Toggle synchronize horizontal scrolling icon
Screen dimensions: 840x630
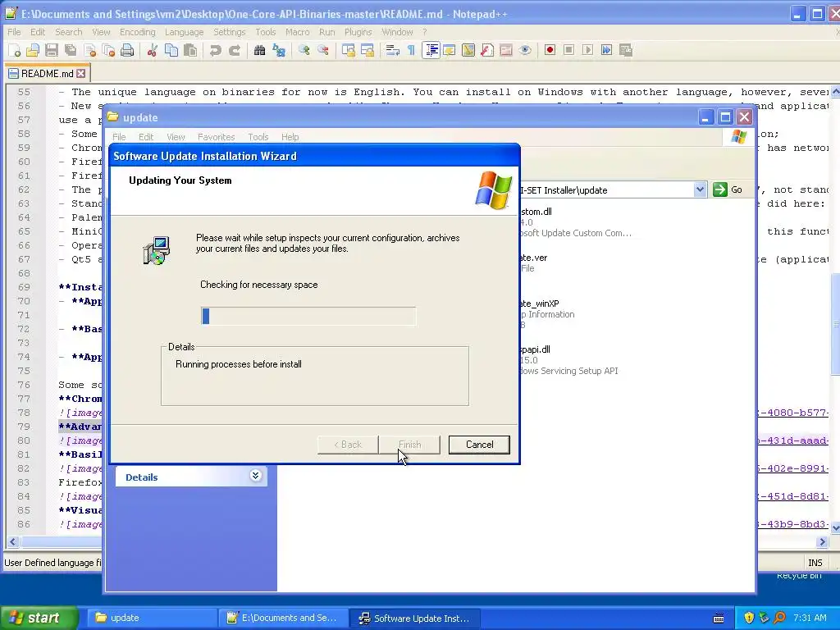point(367,50)
